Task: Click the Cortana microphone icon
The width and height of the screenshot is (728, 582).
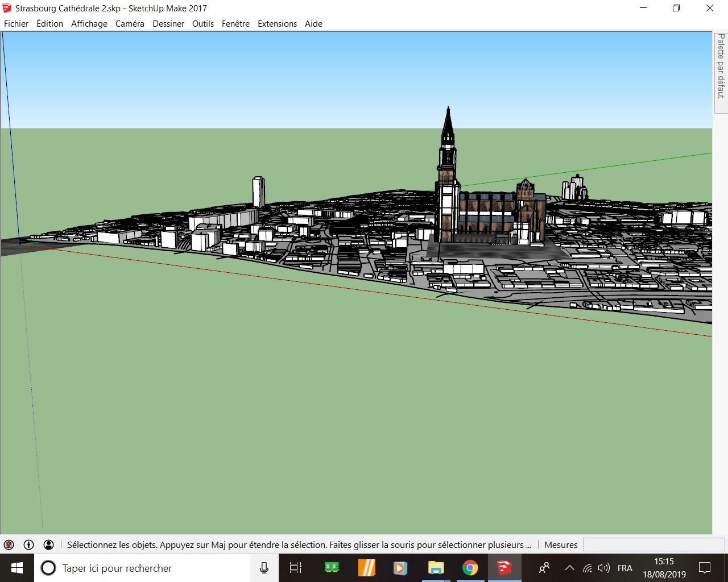Action: pyautogui.click(x=264, y=568)
